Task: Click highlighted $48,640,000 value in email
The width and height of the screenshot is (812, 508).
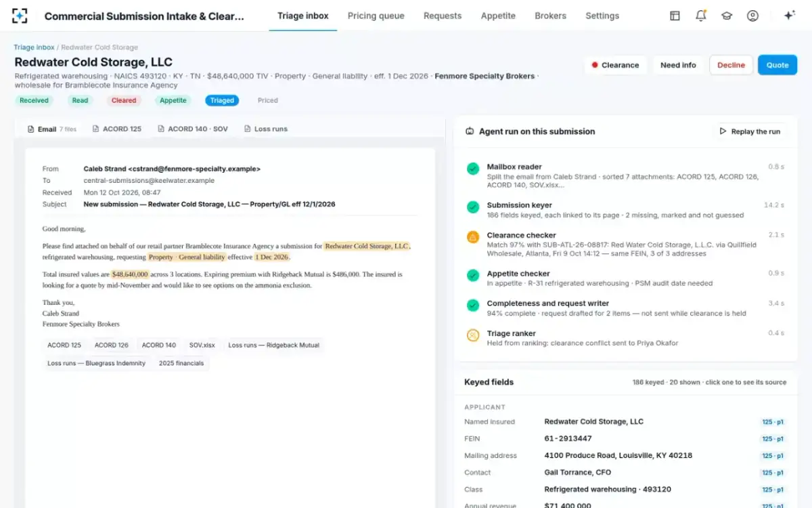Action: (x=130, y=274)
